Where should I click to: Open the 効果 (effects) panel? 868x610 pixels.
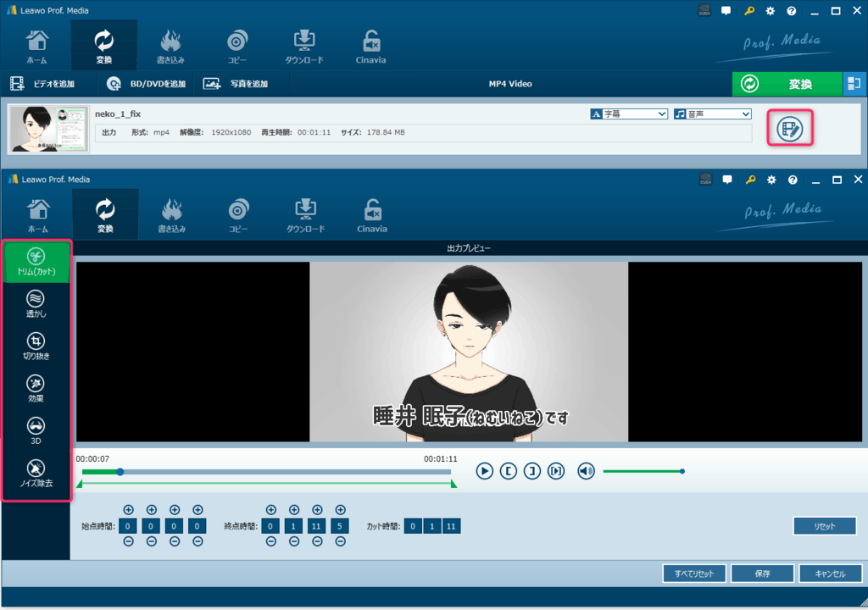tap(36, 388)
